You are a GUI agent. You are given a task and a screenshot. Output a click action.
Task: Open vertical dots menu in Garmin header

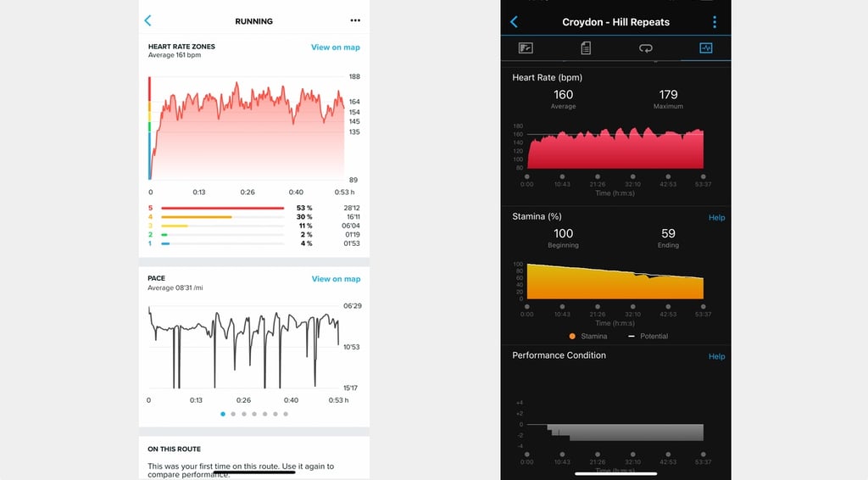tap(715, 21)
